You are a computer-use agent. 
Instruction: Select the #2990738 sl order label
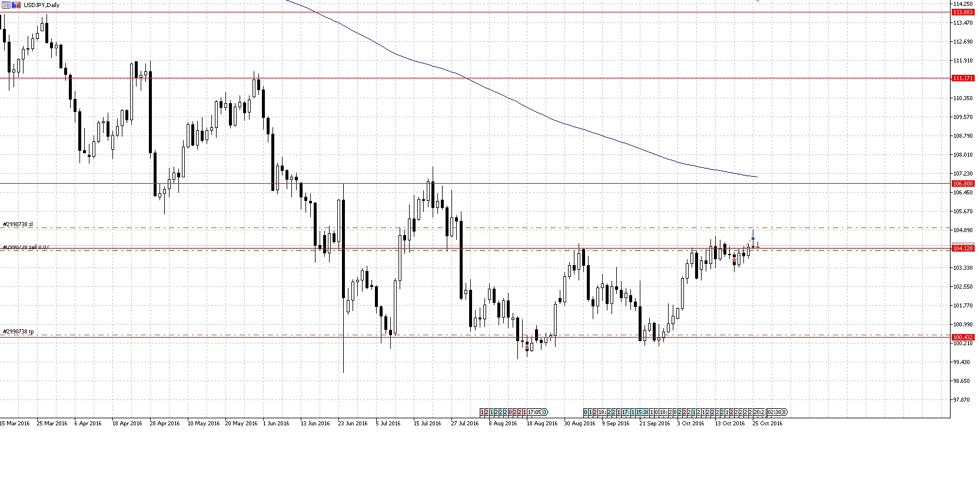18,224
